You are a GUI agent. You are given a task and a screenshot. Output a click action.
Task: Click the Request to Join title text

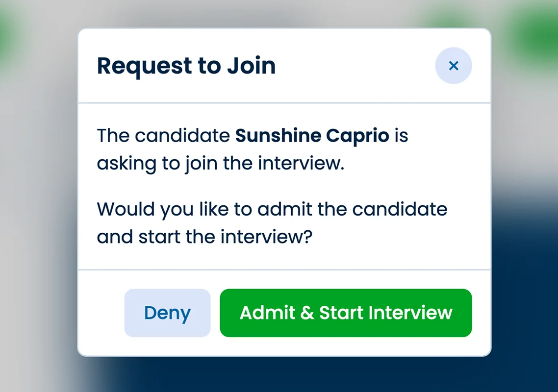click(x=186, y=66)
